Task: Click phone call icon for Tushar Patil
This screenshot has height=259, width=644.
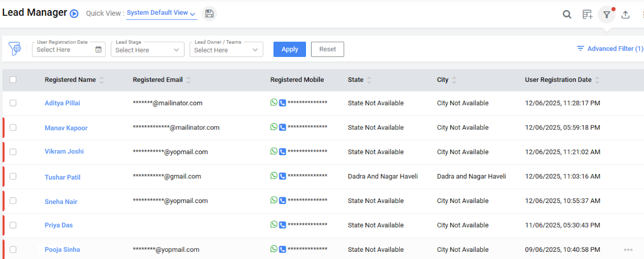Action: (x=283, y=176)
